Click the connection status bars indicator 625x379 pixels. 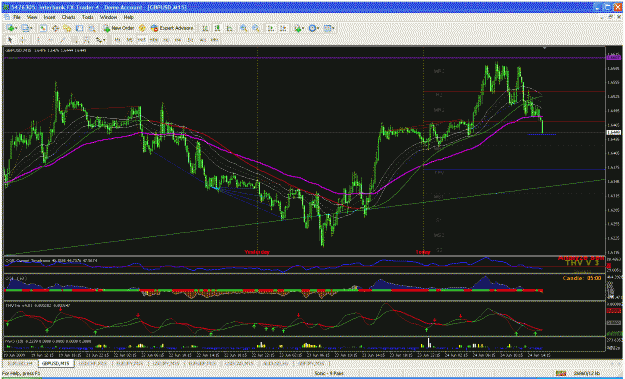[561, 373]
